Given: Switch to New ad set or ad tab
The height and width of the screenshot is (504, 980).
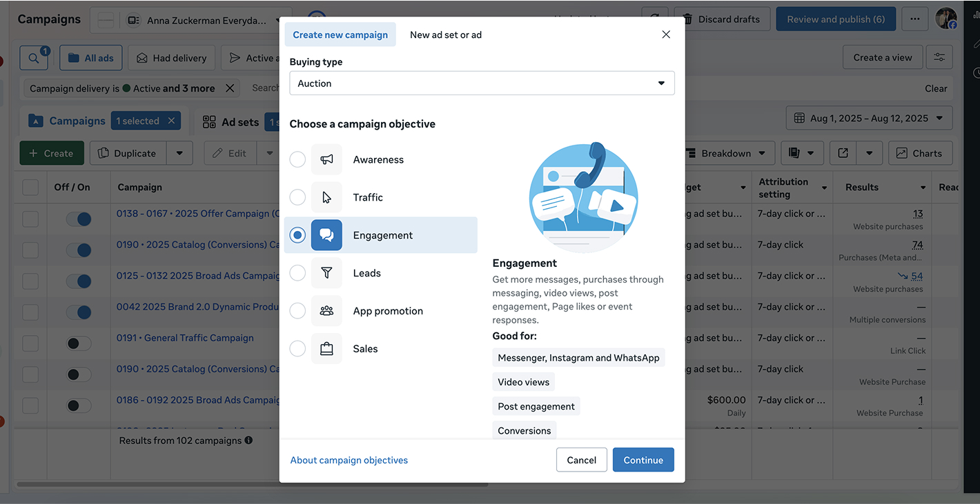Looking at the screenshot, I should click(x=446, y=34).
